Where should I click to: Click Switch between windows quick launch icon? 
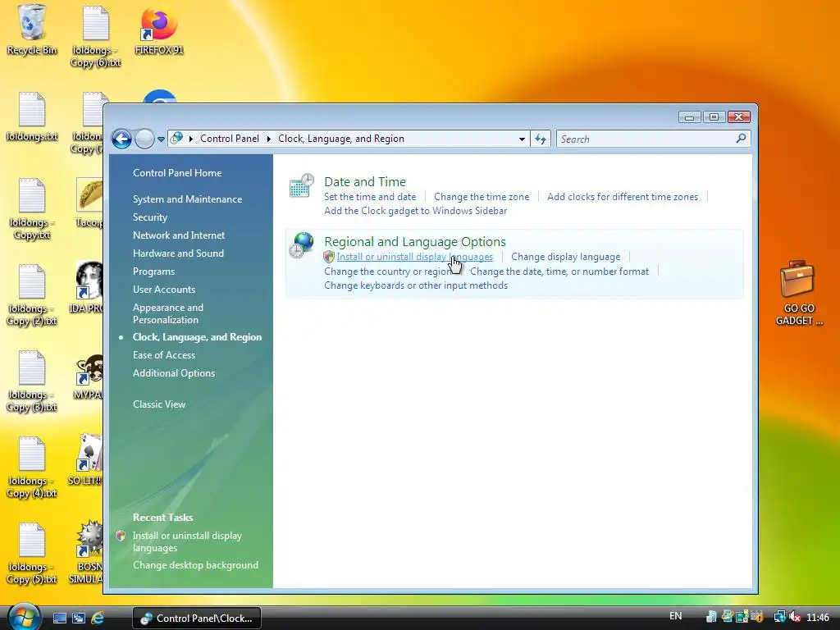[x=79, y=619]
